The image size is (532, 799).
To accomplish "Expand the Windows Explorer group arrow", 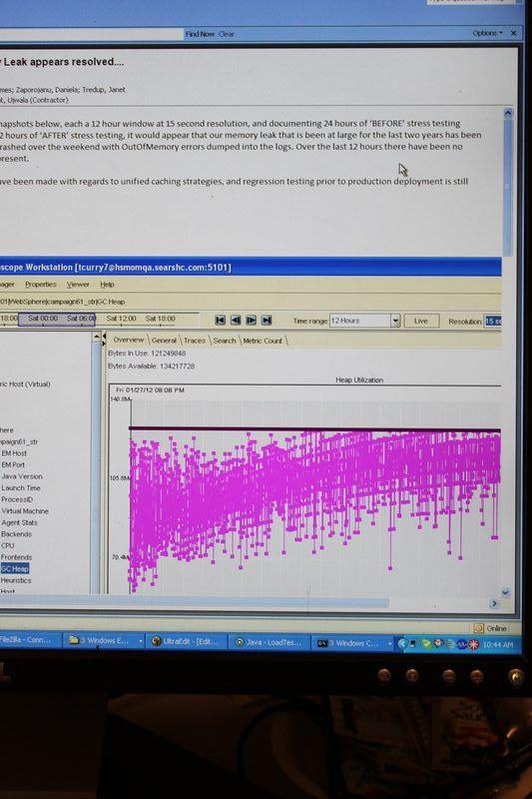I will (x=141, y=641).
